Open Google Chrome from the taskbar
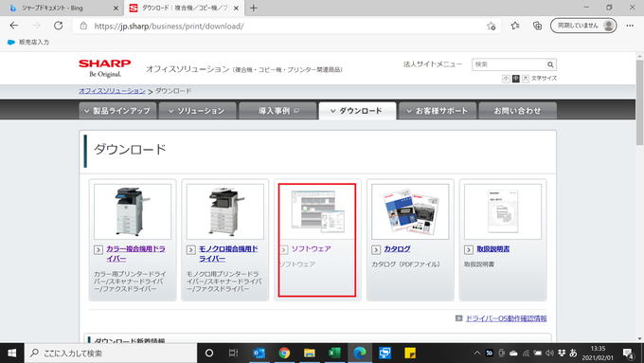This screenshot has height=363, width=644. (284, 353)
